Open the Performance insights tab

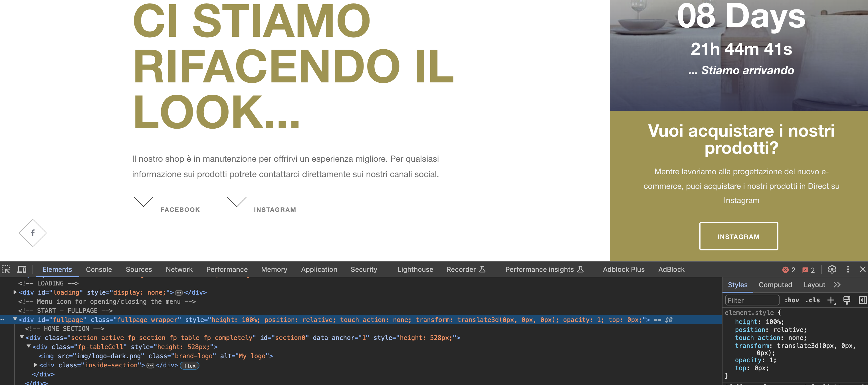pyautogui.click(x=544, y=269)
